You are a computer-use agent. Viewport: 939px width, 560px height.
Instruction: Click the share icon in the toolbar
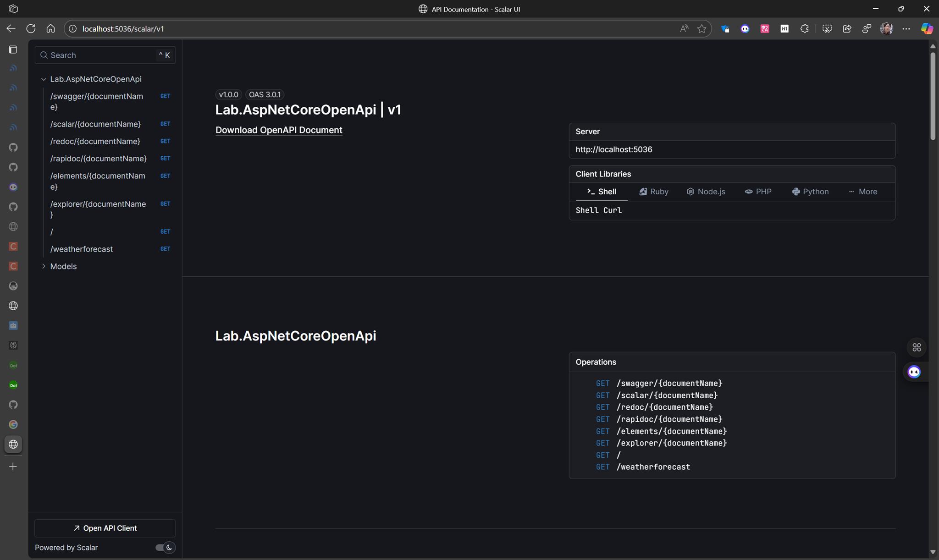tap(846, 28)
